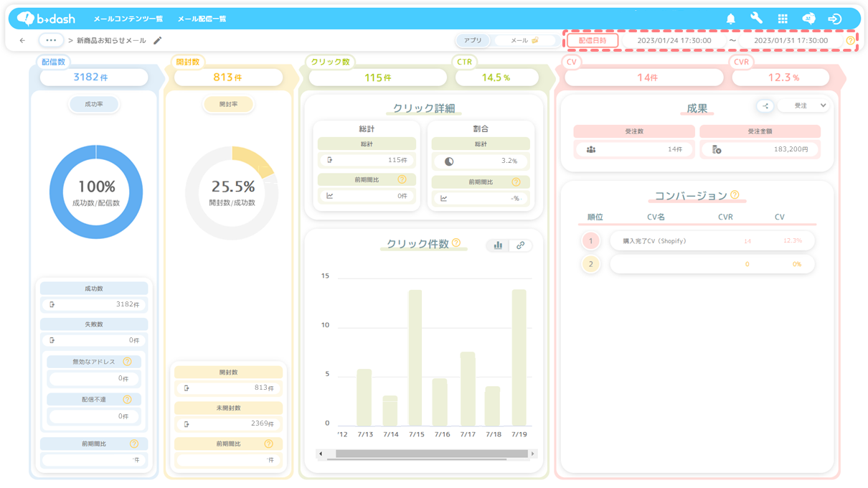Click the 成功率 pill
This screenshot has height=488, width=868.
click(94, 105)
